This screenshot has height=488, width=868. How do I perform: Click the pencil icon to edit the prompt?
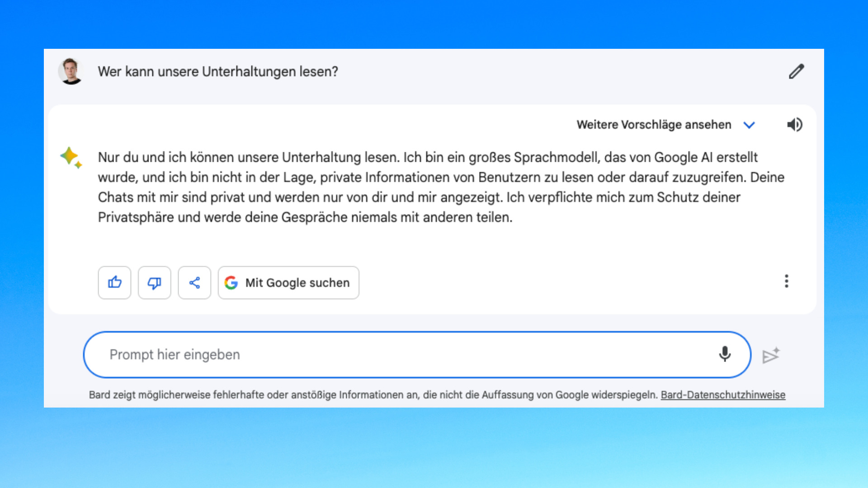(797, 71)
